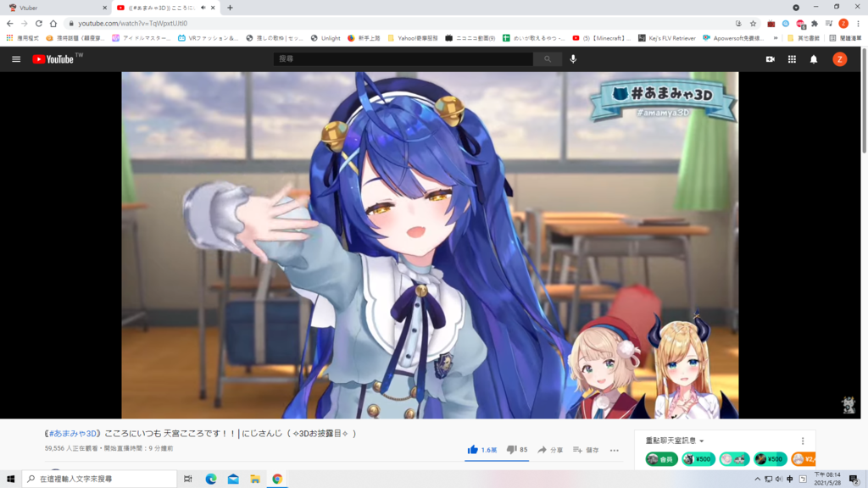Open the 應用程式 apps bookmark

coord(23,38)
